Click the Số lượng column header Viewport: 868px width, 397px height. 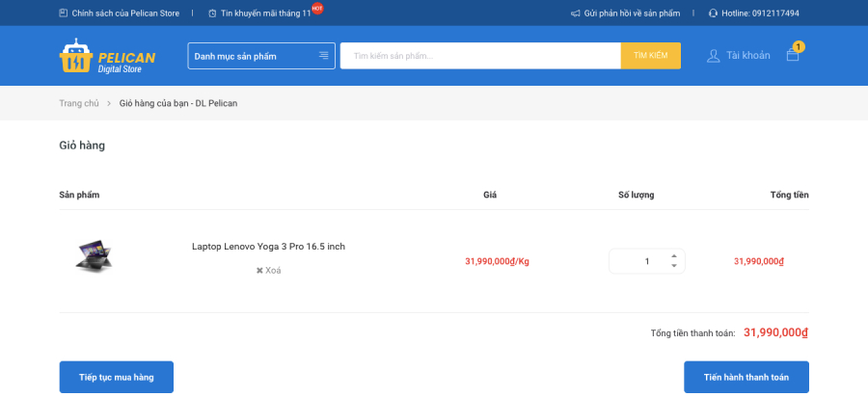tap(637, 195)
